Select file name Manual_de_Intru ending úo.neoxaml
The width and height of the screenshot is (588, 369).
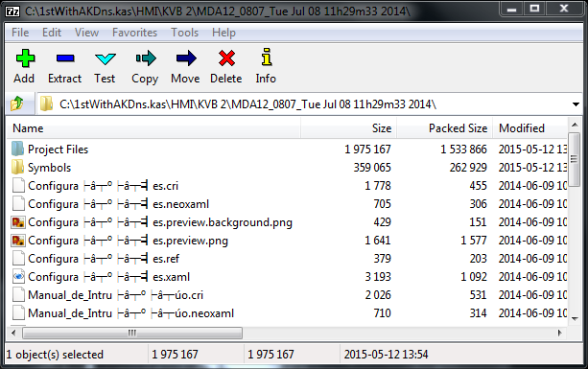point(130,313)
